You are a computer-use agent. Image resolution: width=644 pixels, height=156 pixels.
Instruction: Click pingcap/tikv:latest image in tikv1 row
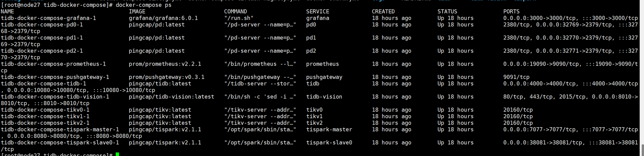click(160, 116)
